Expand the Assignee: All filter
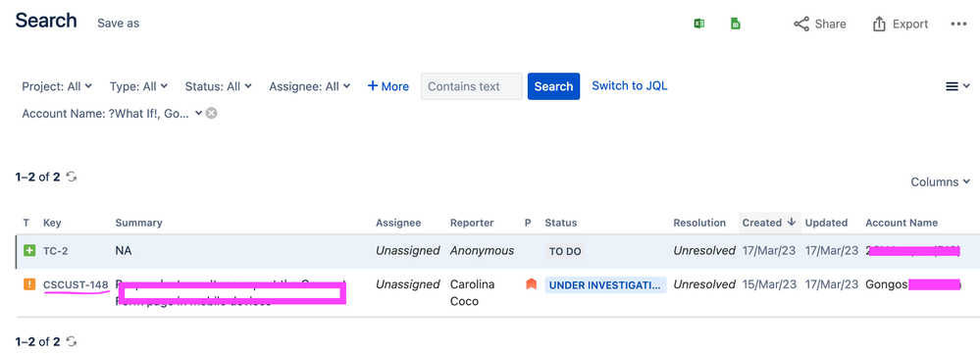 309,86
